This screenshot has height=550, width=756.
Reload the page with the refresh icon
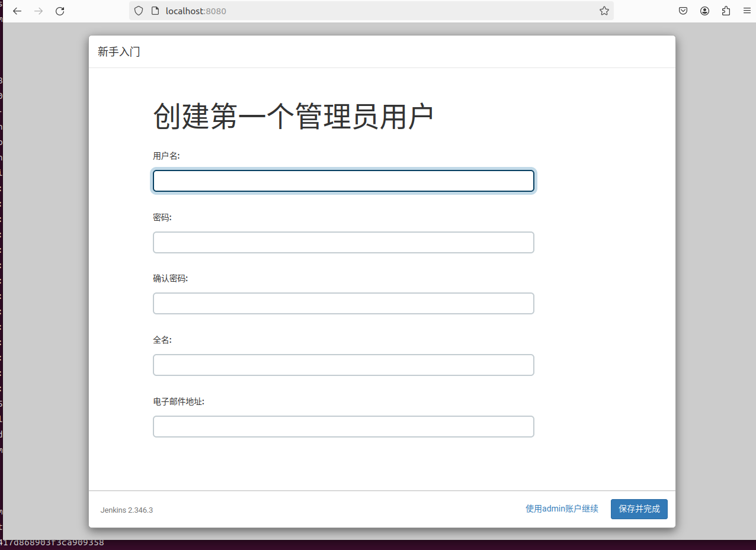click(60, 11)
